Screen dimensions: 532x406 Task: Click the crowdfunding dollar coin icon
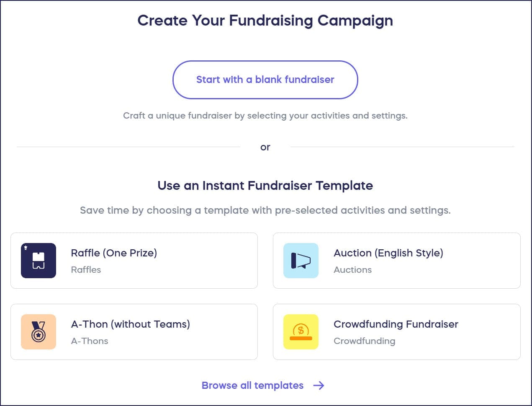click(301, 332)
